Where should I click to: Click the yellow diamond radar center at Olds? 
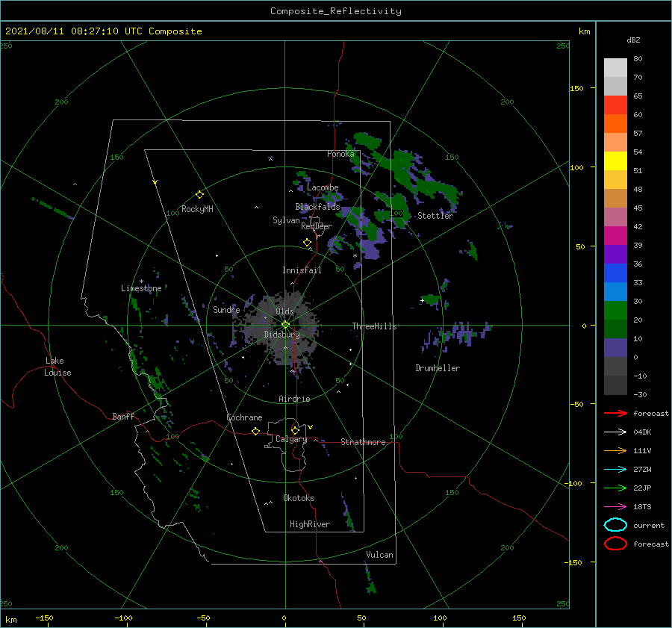(x=285, y=325)
